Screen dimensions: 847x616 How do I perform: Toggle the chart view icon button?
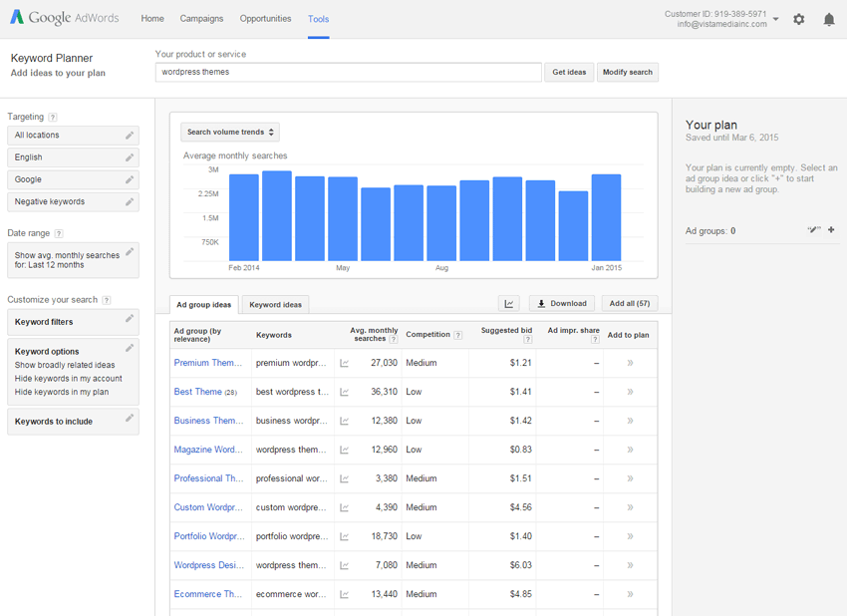(509, 304)
